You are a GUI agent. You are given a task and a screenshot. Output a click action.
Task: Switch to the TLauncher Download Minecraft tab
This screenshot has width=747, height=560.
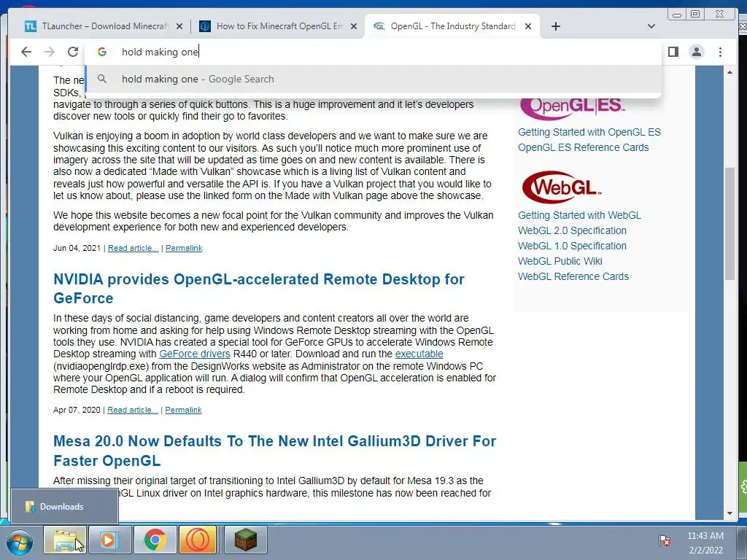pyautogui.click(x=102, y=26)
